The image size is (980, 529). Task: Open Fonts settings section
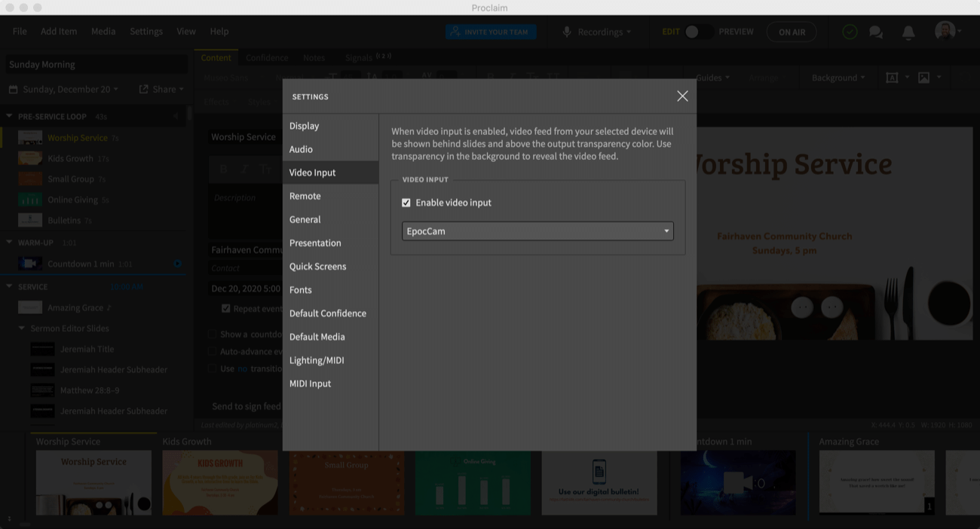pyautogui.click(x=330, y=289)
